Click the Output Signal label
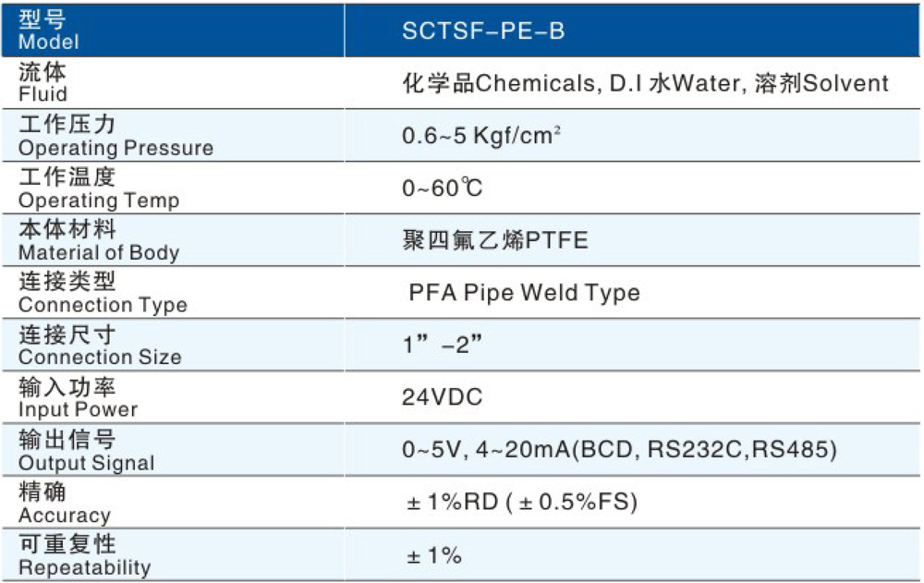This screenshot has height=583, width=924. coord(87,450)
